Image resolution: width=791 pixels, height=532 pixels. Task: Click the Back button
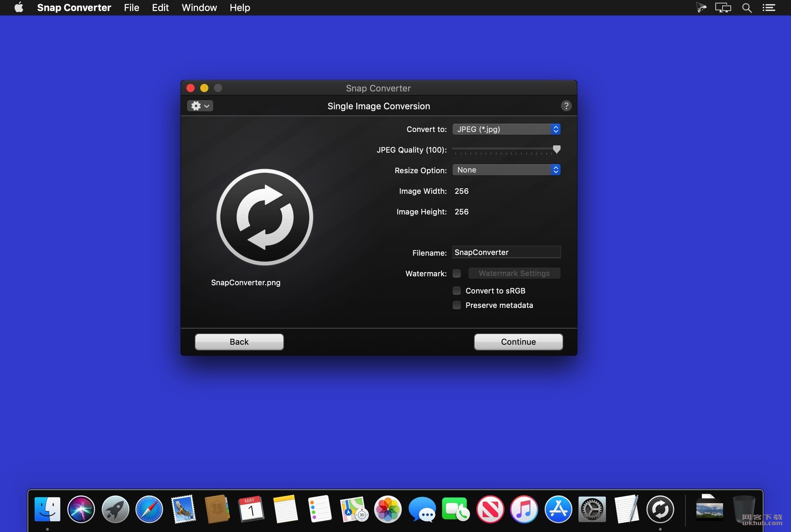click(239, 342)
